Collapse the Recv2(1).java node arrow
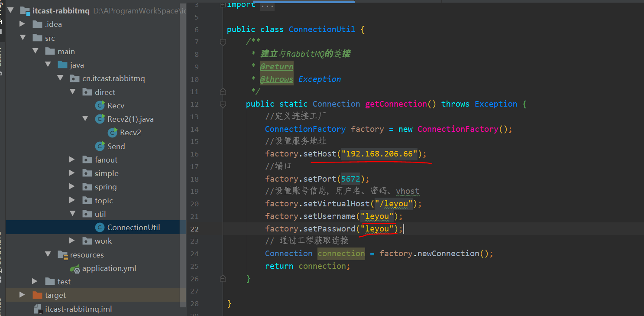The width and height of the screenshot is (644, 316). (x=85, y=118)
